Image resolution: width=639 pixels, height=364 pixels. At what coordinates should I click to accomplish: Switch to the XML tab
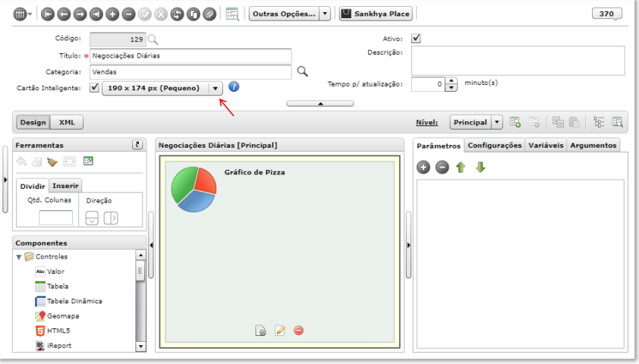point(67,122)
